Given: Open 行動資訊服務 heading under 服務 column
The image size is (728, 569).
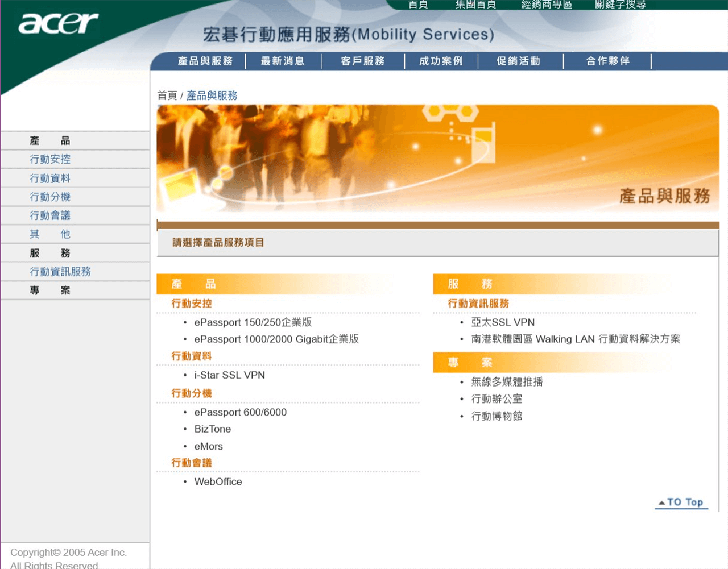Looking at the screenshot, I should click(478, 304).
